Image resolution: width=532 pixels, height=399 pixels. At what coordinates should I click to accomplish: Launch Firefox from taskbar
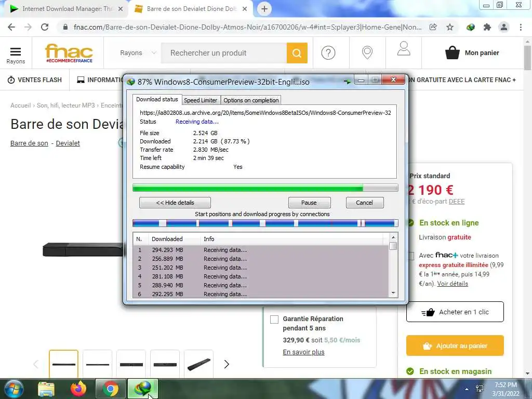(78, 389)
